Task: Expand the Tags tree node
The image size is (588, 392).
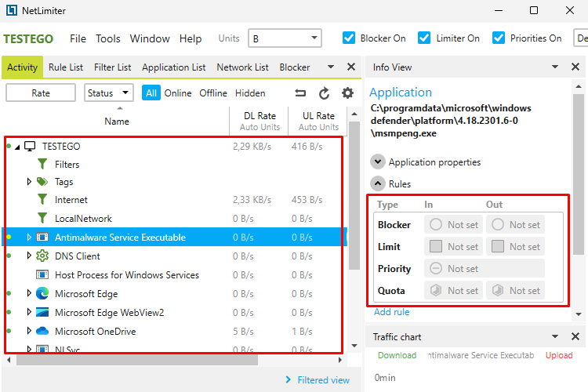Action: tap(29, 182)
